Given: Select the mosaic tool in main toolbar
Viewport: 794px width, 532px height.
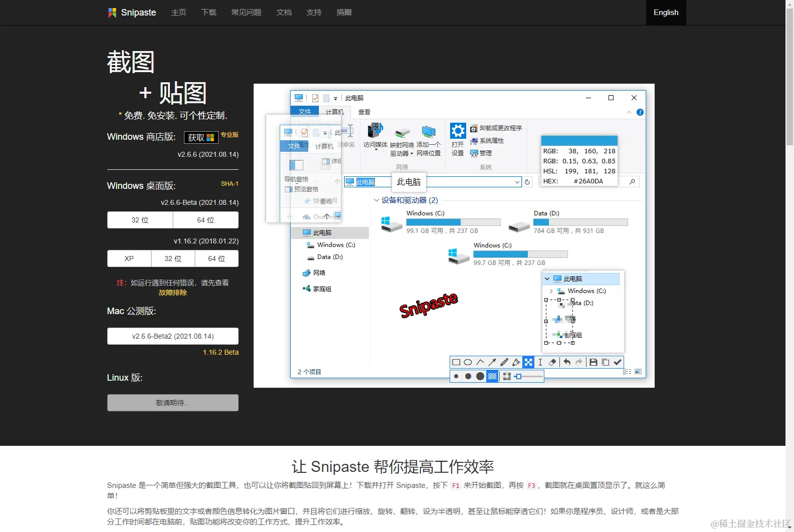Looking at the screenshot, I should (528, 362).
